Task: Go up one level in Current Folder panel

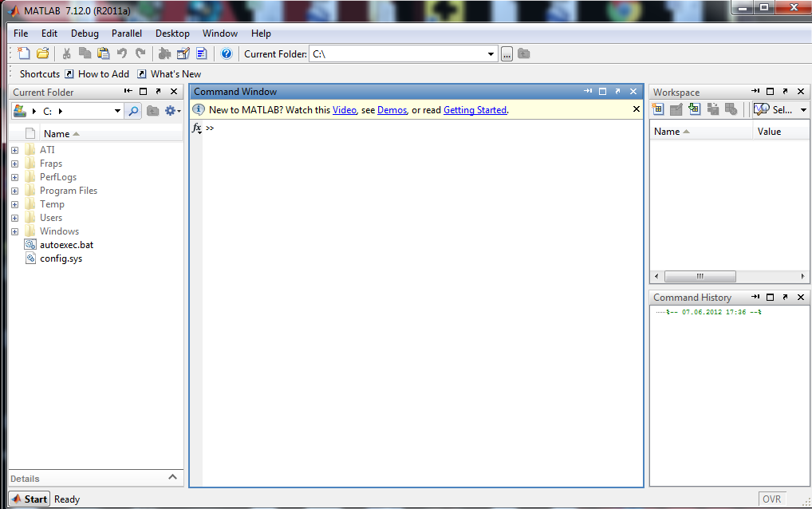Action: [152, 111]
